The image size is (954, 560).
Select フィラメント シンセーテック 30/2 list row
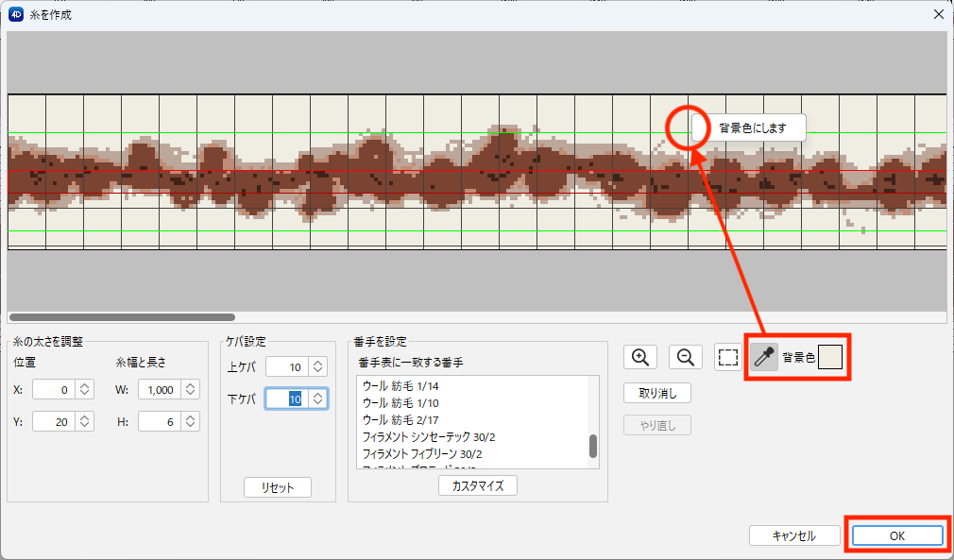472,437
